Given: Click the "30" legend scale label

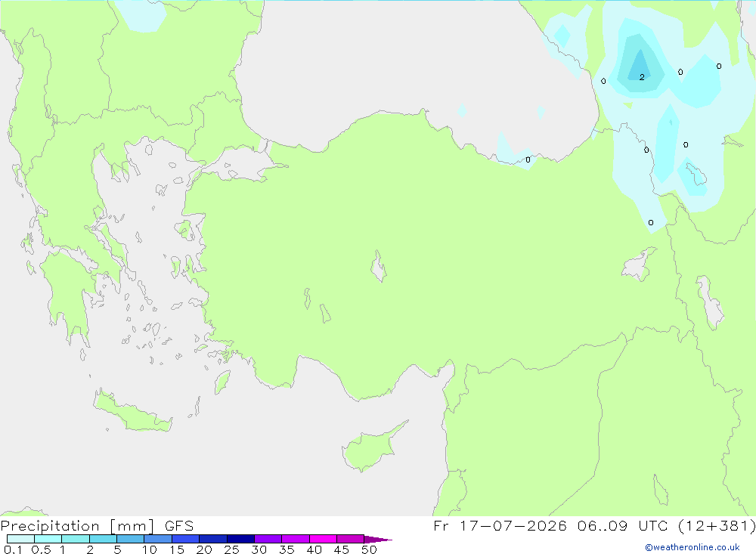Looking at the screenshot, I should click(259, 549).
